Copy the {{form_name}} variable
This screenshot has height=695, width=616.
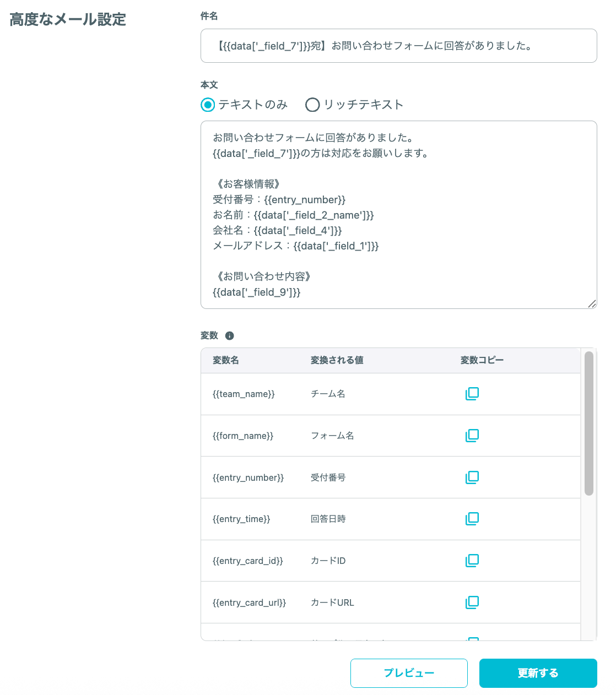(472, 436)
